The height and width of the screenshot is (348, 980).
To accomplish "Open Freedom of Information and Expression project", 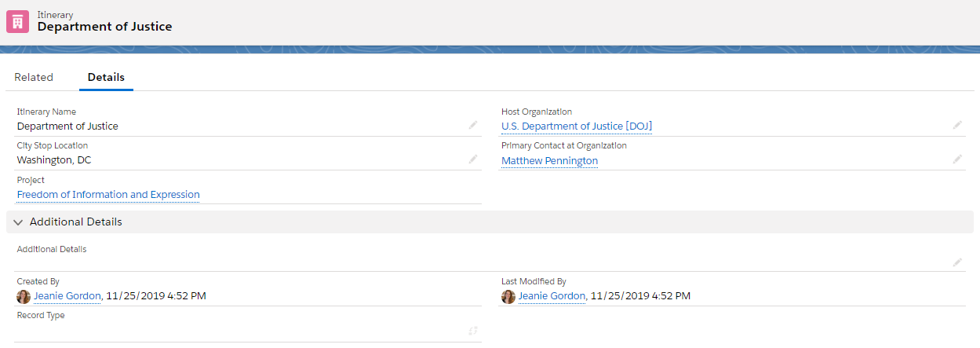I will tap(108, 194).
